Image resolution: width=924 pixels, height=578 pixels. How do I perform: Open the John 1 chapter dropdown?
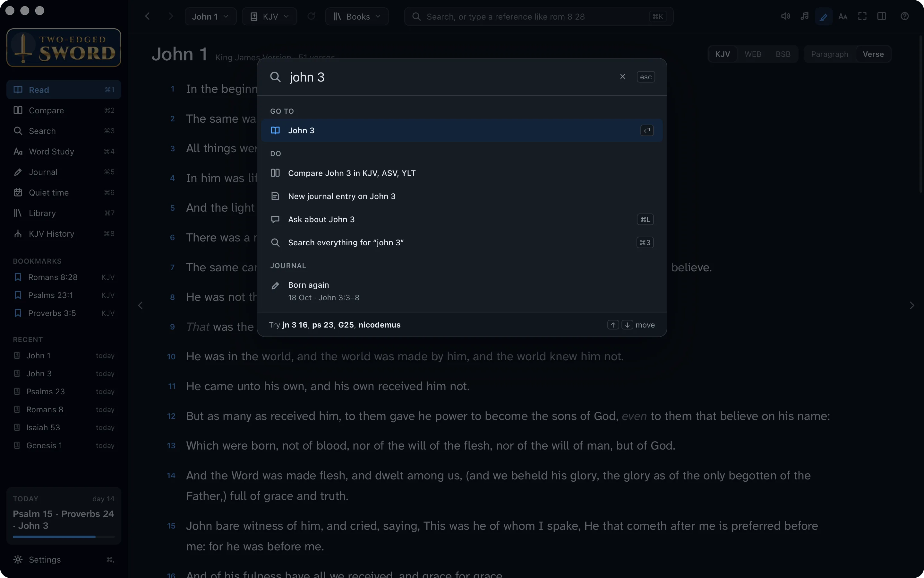pos(210,16)
